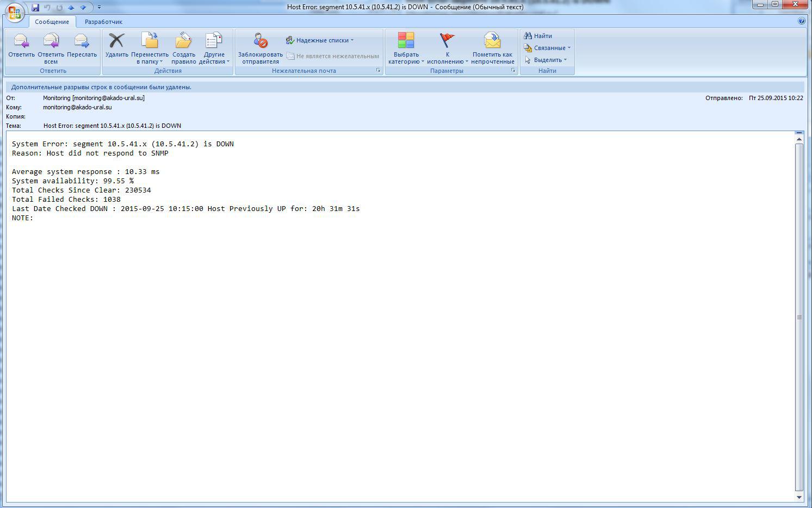This screenshot has width=812, height=508.
Task: Open Select (Выделить) dropdown
Action: click(546, 60)
